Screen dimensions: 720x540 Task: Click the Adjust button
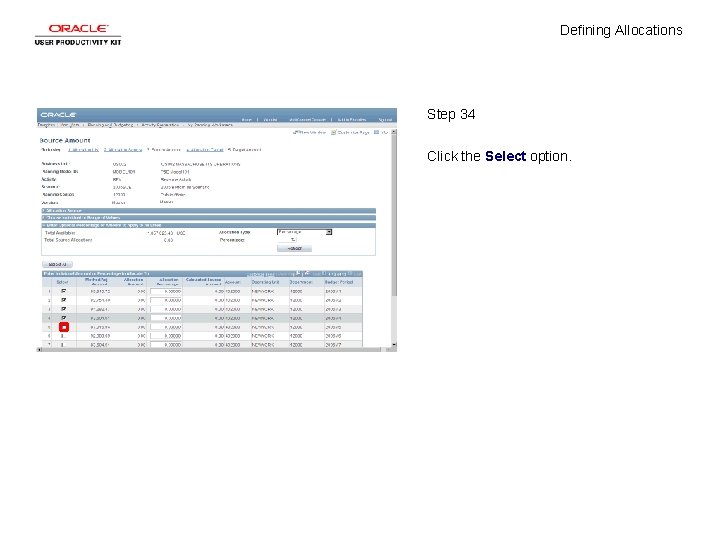click(x=294, y=248)
